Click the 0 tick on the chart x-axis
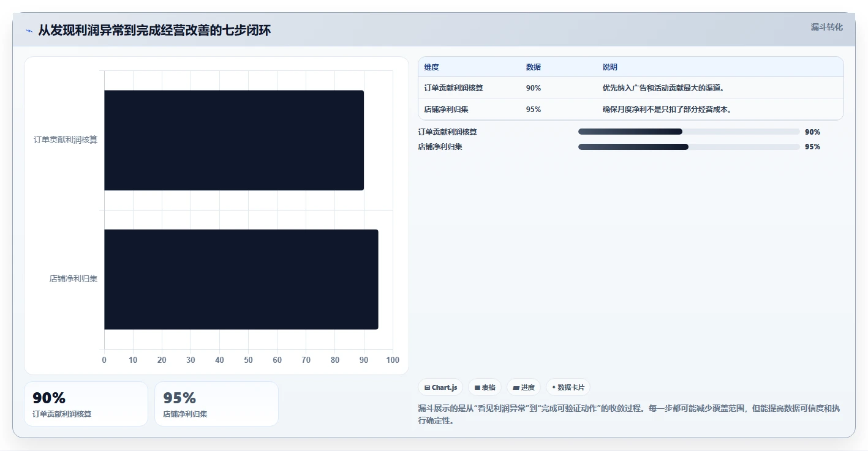Screen dimensions: 868x451 pyautogui.click(x=104, y=360)
